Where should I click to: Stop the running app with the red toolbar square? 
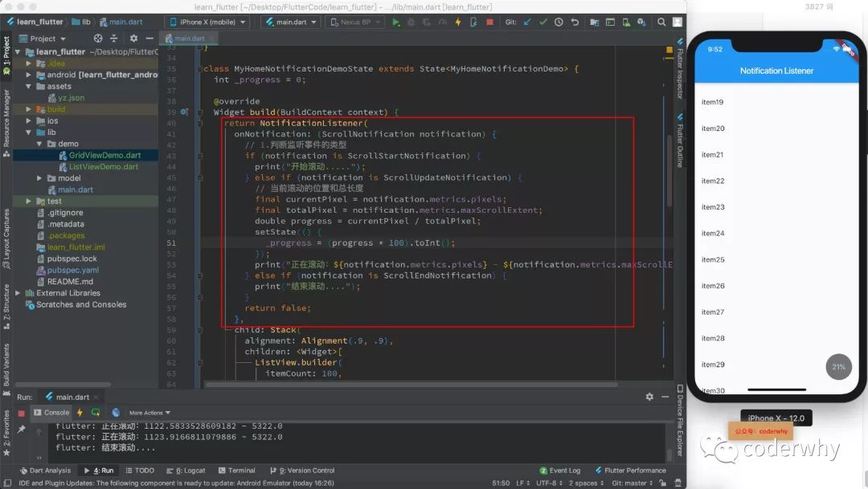pyautogui.click(x=489, y=22)
